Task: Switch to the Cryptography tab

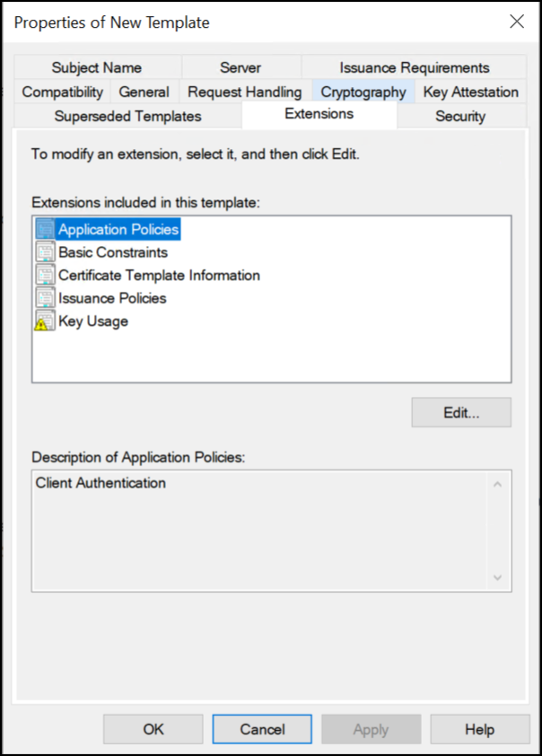Action: tap(363, 92)
